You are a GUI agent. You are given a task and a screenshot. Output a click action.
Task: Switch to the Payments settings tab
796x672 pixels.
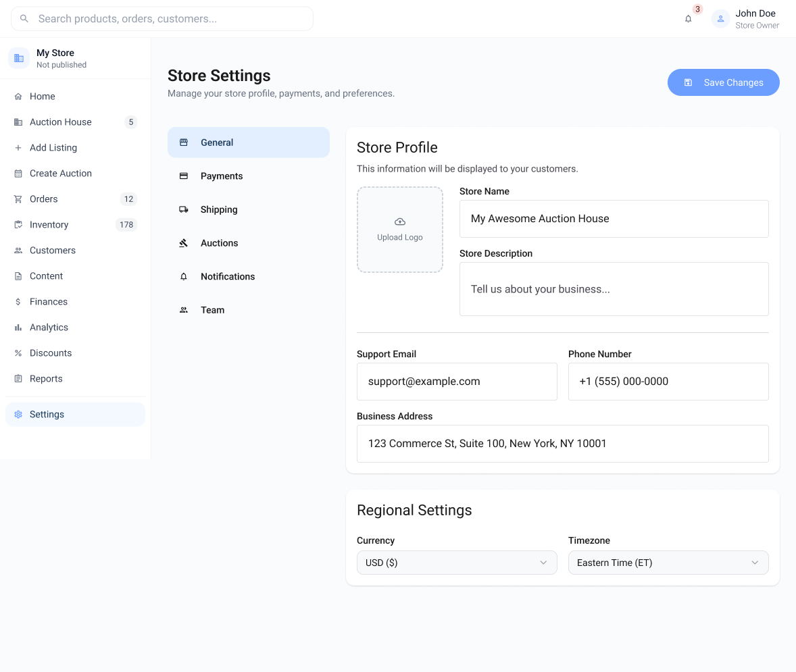[249, 176]
